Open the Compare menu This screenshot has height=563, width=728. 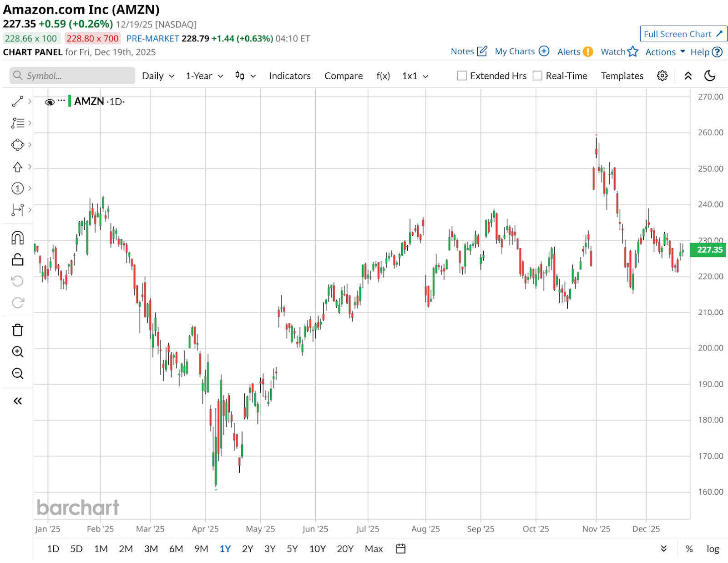[344, 76]
